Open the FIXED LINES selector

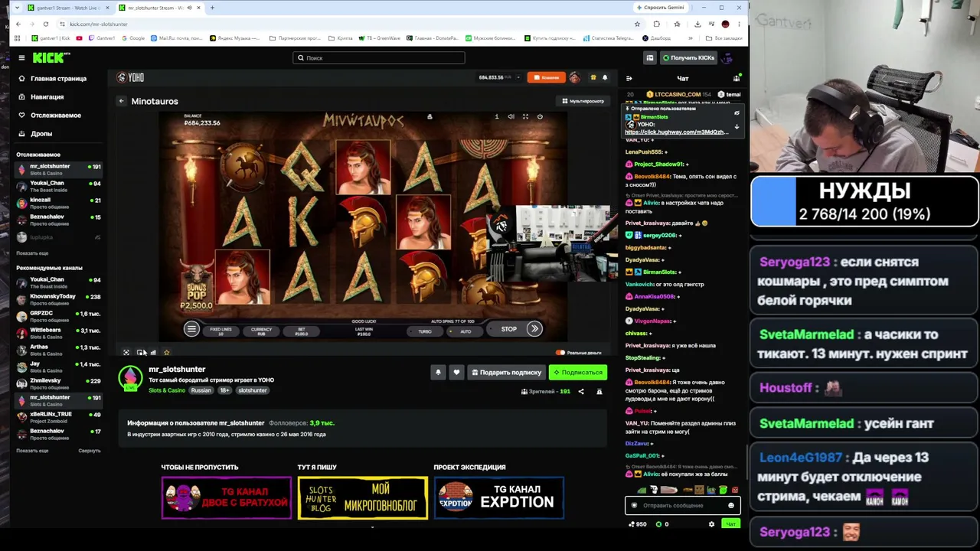coord(220,331)
